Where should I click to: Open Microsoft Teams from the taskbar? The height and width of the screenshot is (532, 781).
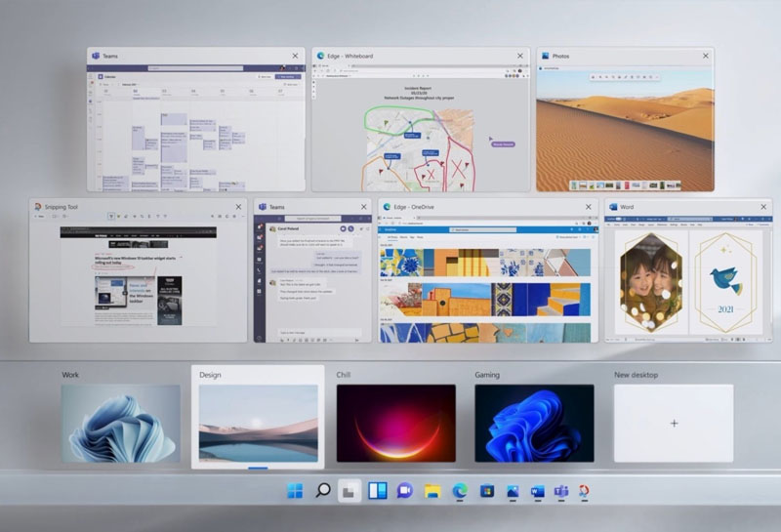(561, 491)
